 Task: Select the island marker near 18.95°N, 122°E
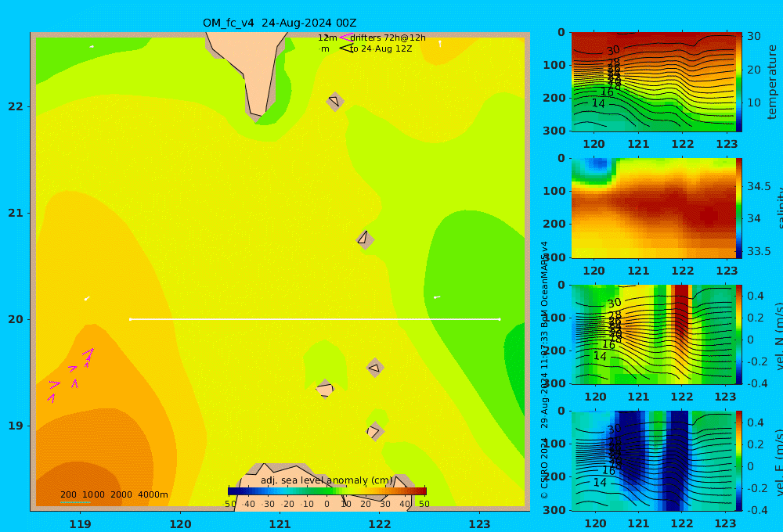[375, 431]
